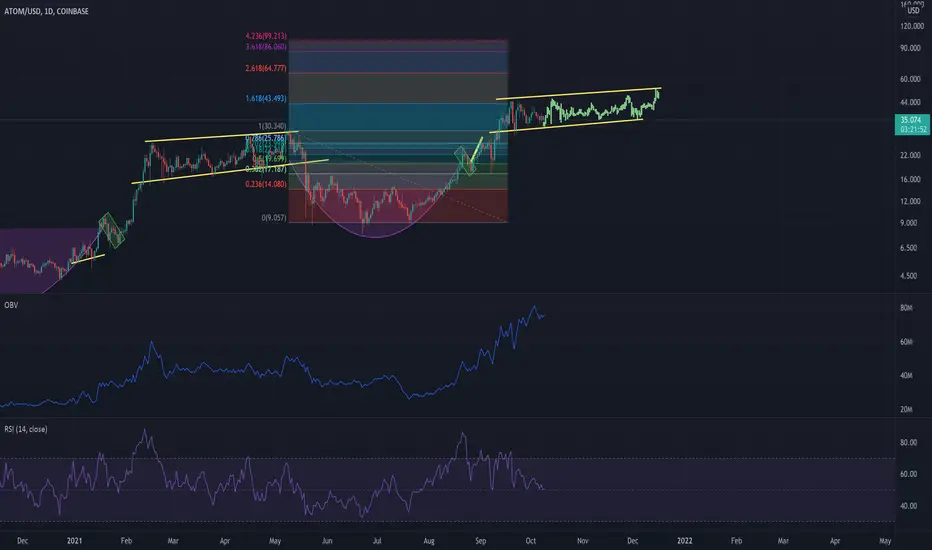932x550 pixels.
Task: Click 22.000 on the price axis
Action: [911, 156]
